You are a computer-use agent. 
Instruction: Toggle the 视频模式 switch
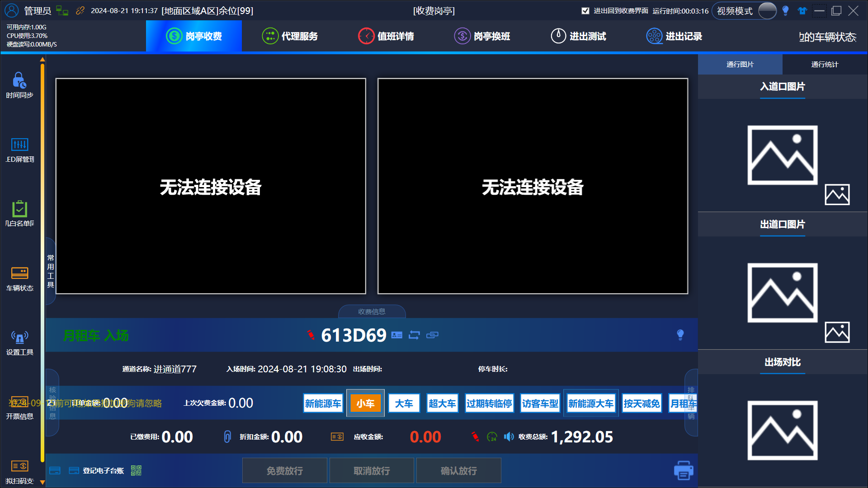[x=767, y=10]
